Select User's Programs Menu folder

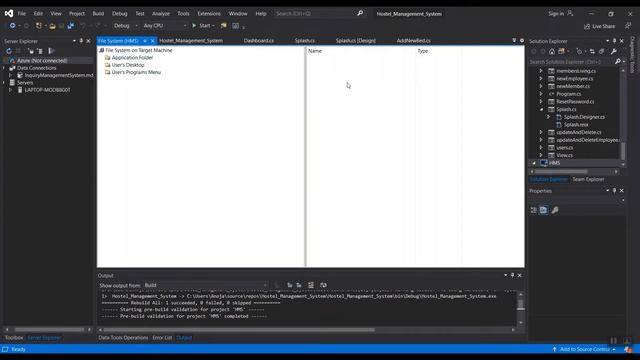coord(136,72)
